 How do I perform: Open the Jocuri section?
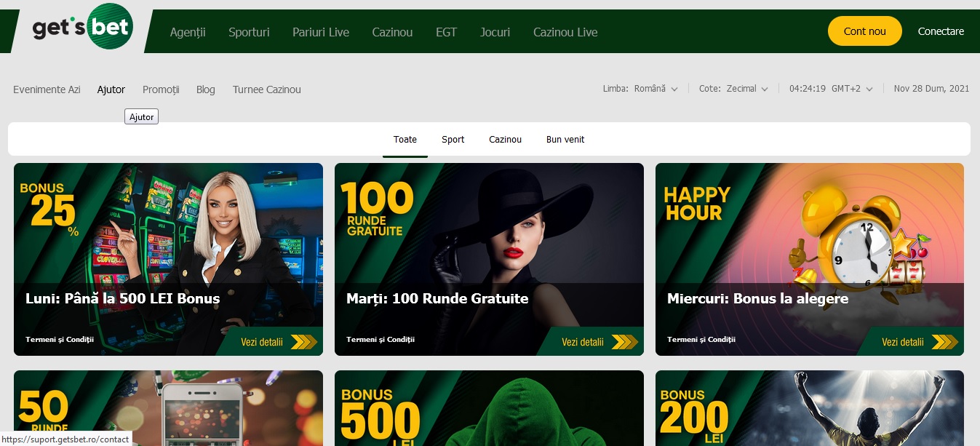click(495, 32)
